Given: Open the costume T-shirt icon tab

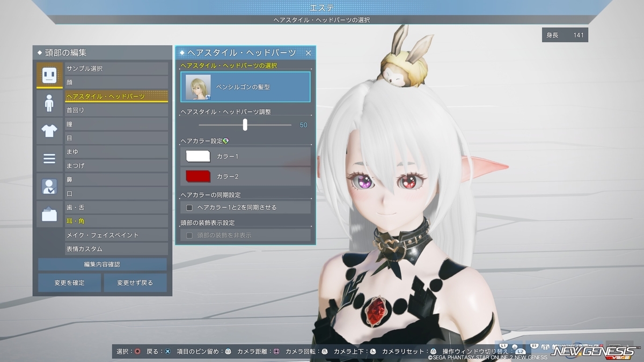Looking at the screenshot, I should (49, 131).
